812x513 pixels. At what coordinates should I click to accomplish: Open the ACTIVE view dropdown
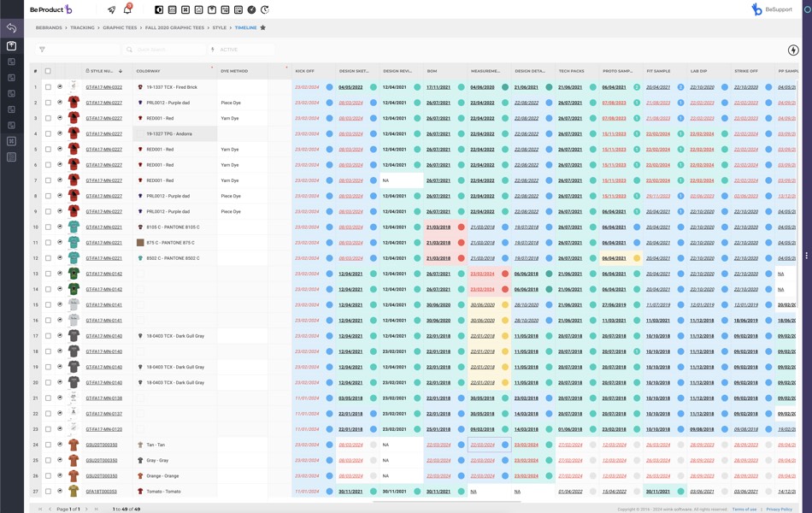(241, 50)
